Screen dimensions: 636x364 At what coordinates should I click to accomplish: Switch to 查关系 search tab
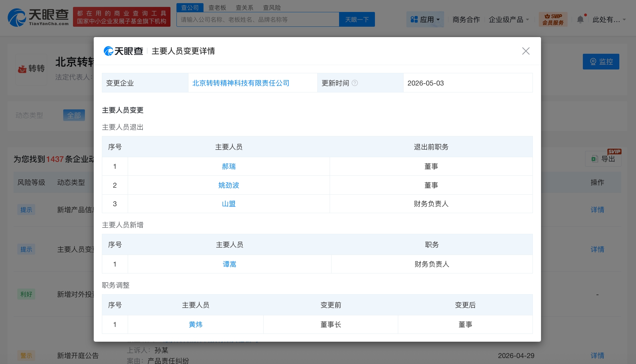(244, 8)
